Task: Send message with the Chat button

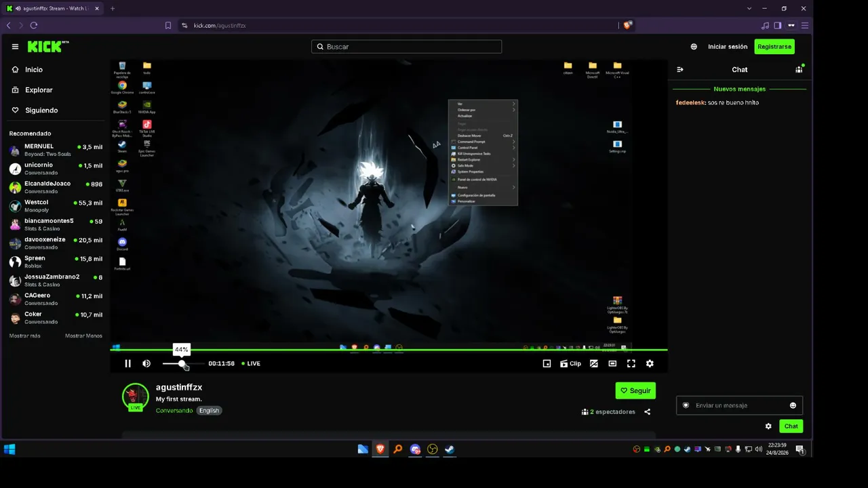Action: (791, 426)
